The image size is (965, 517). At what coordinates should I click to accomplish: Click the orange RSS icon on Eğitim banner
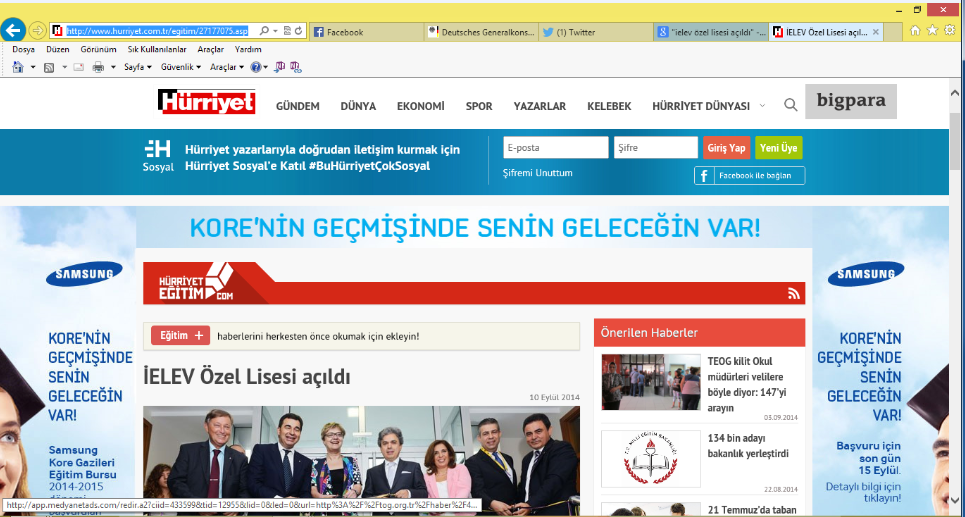click(x=794, y=293)
